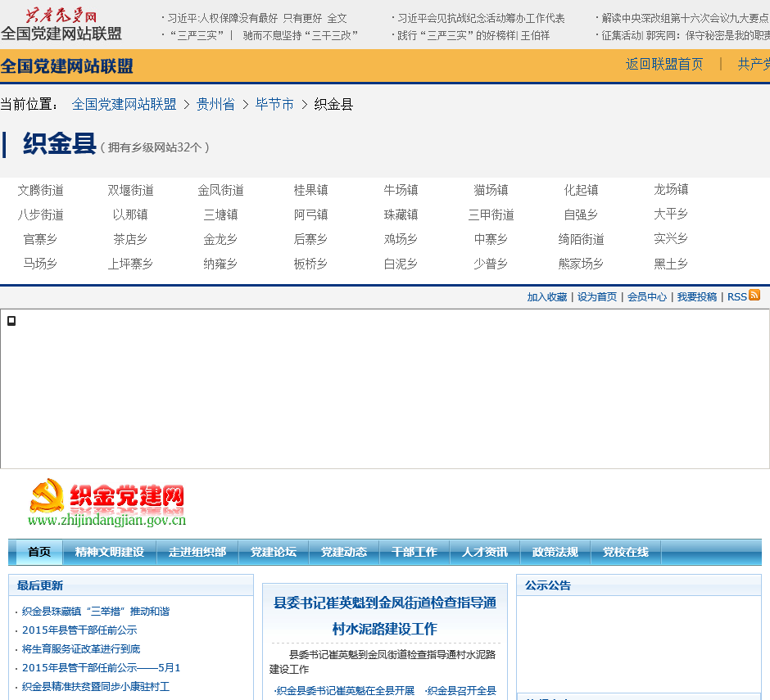The width and height of the screenshot is (770, 700).
Task: Go to the 党建动态 tab
Action: coord(344,552)
